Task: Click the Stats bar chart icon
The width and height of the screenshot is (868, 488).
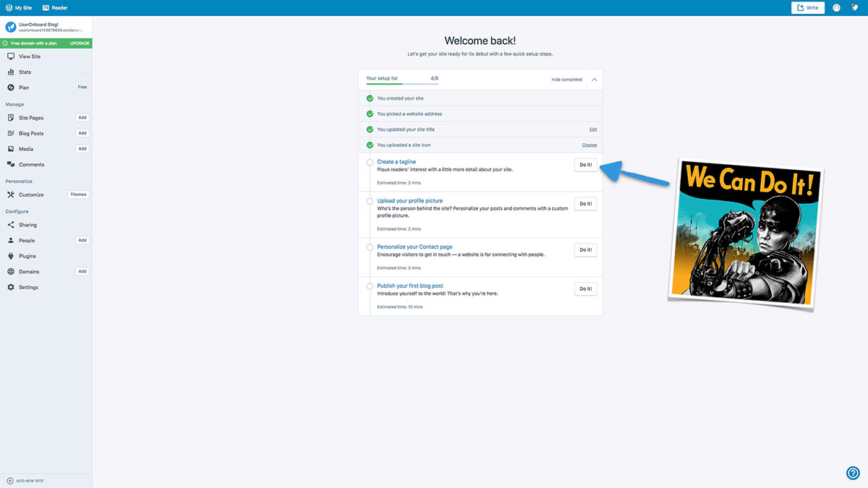Action: [x=11, y=72]
